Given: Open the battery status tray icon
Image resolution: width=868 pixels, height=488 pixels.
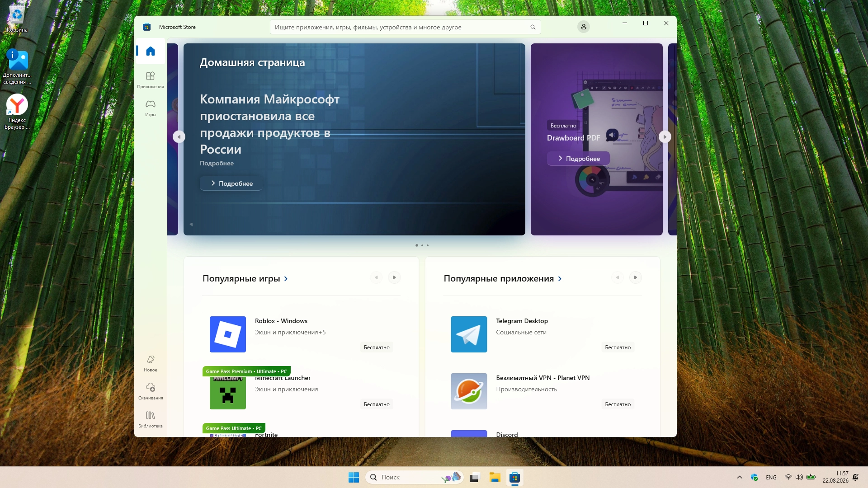Looking at the screenshot, I should click(x=811, y=477).
